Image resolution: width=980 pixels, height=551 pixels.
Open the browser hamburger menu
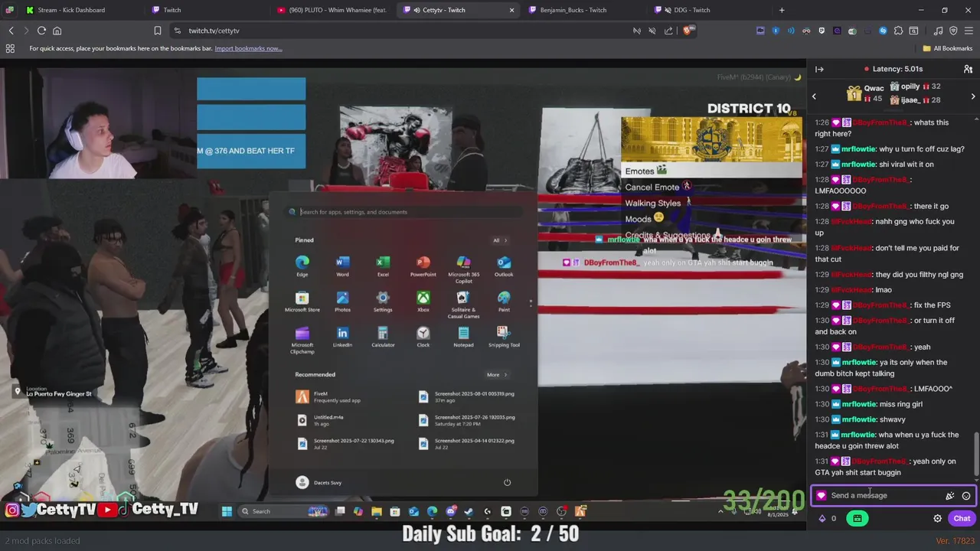(x=969, y=31)
